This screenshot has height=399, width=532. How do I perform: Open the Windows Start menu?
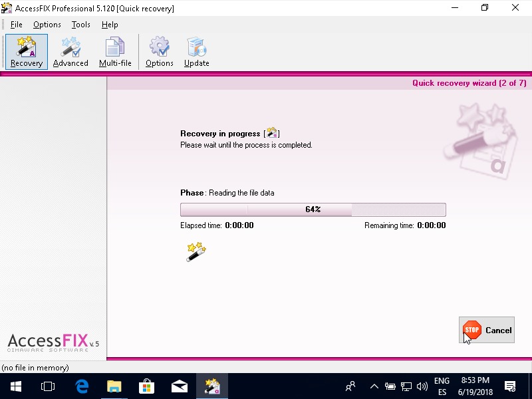15,386
